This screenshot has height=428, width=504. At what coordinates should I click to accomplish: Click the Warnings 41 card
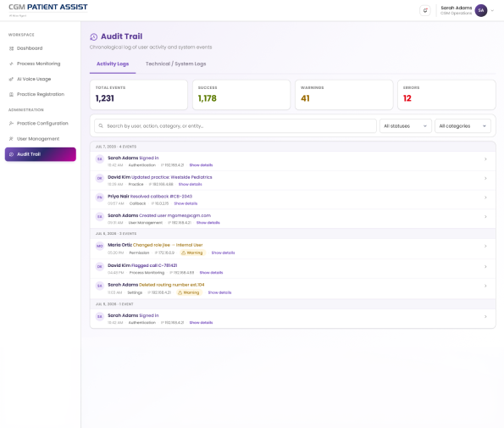point(344,95)
